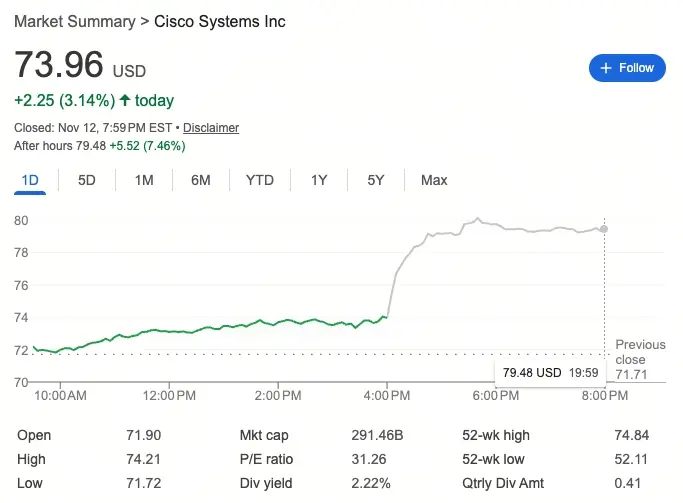Click the Low value 71.72
Image resolution: width=683 pixels, height=503 pixels.
tap(144, 483)
